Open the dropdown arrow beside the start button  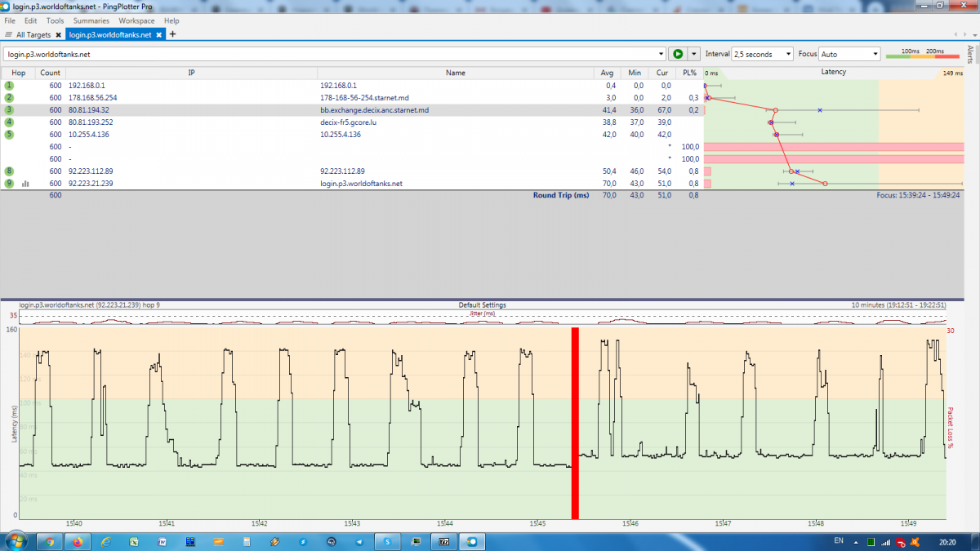[694, 54]
